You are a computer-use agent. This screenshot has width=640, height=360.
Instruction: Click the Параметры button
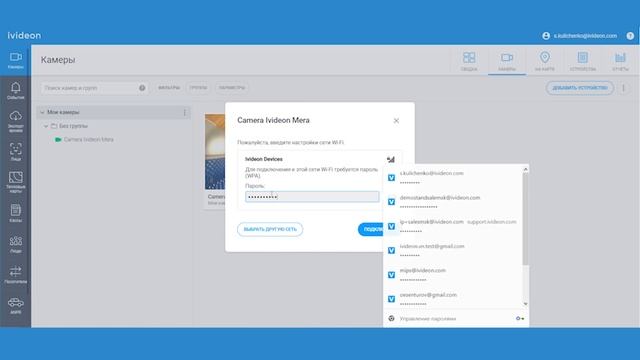point(231,88)
